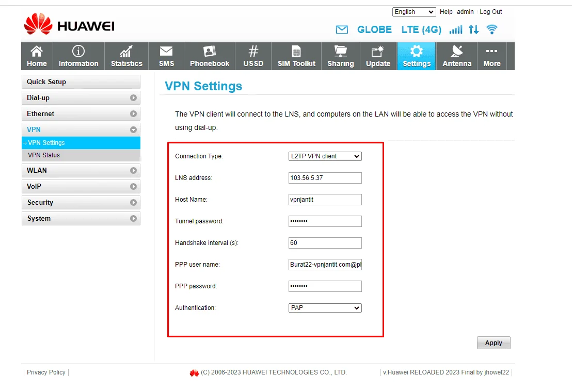Click the signal strength bars icon
The width and height of the screenshot is (572, 392).
456,29
